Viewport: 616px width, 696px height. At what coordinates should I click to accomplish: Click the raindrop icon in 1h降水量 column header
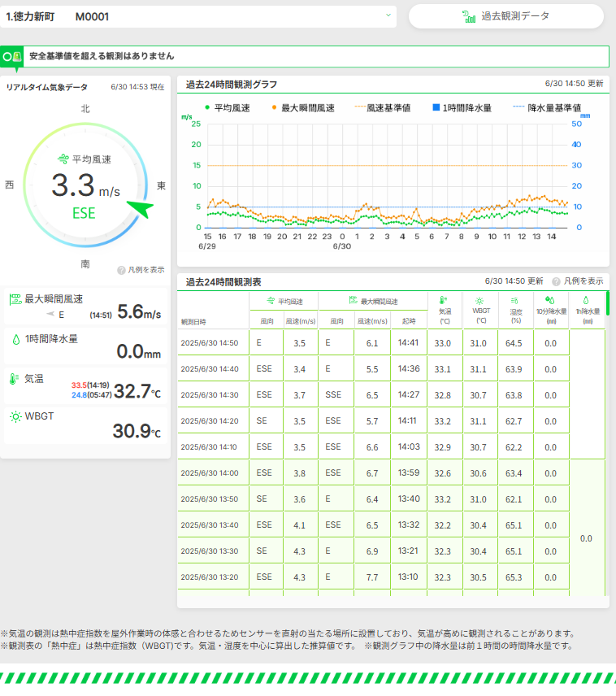tap(586, 300)
